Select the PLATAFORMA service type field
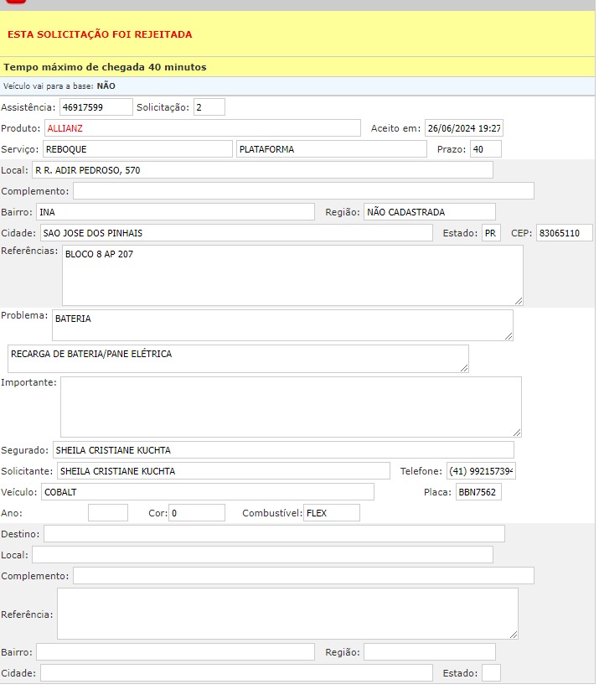599x700 pixels. (x=331, y=149)
